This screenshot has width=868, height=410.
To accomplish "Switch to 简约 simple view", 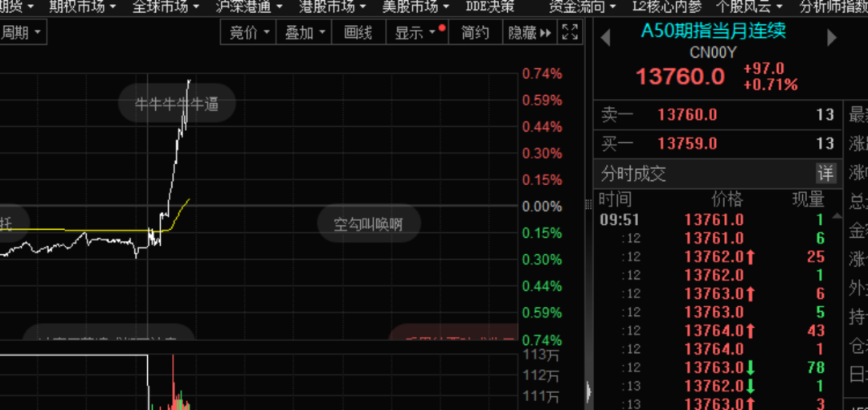I will (475, 33).
